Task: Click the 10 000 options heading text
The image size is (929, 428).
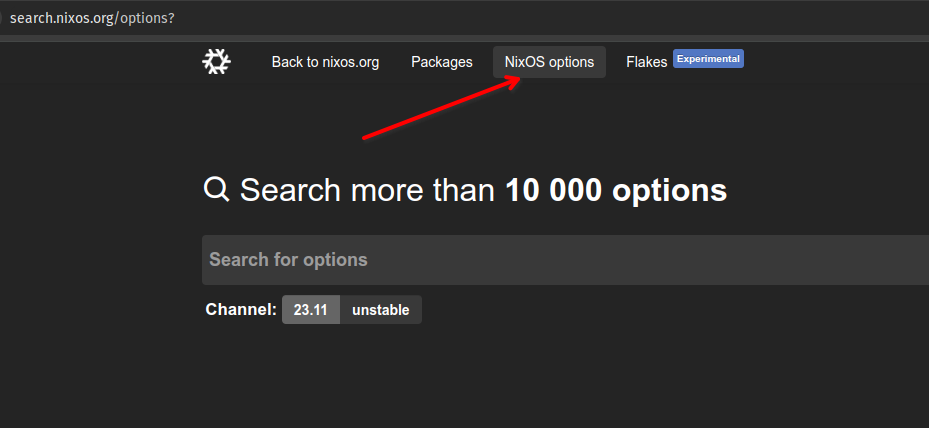Action: click(616, 190)
